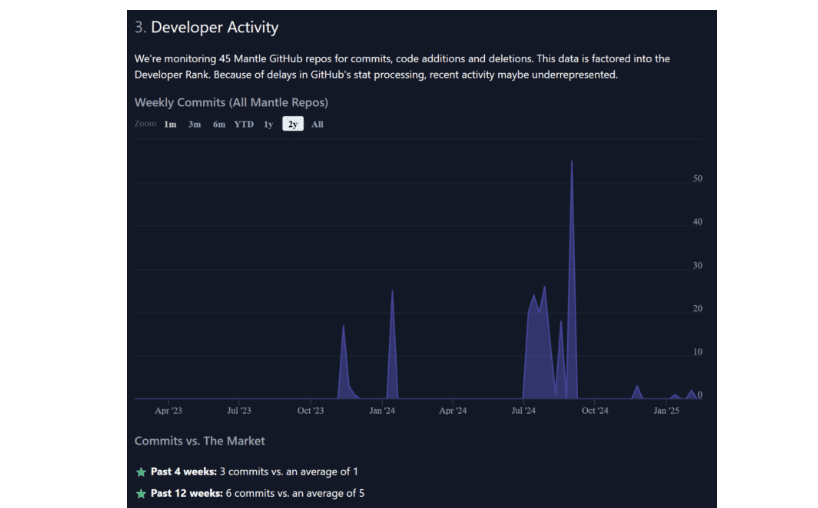Switch chart to YTD range
The width and height of the screenshot is (818, 508).
pyautogui.click(x=244, y=124)
